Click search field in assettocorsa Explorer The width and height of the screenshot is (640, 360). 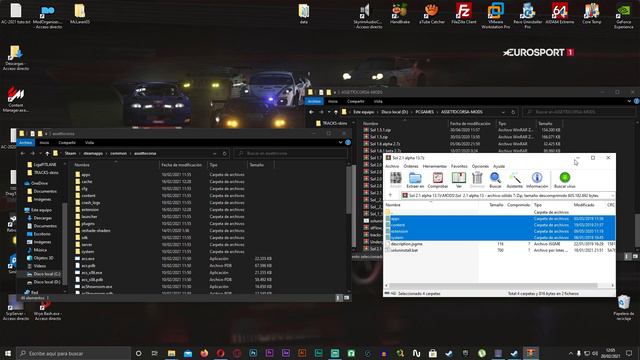tap(291, 153)
